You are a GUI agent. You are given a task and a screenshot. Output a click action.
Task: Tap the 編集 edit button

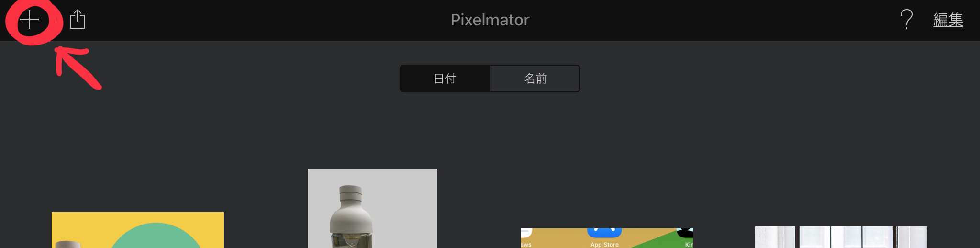point(948,20)
